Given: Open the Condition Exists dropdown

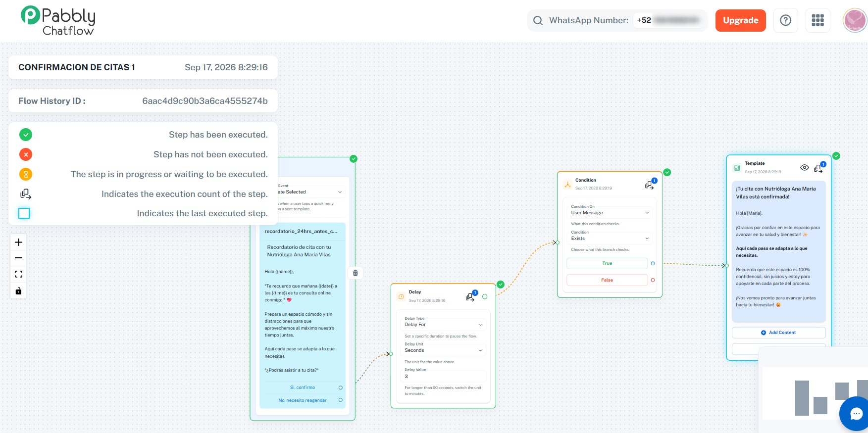Looking at the screenshot, I should 610,238.
